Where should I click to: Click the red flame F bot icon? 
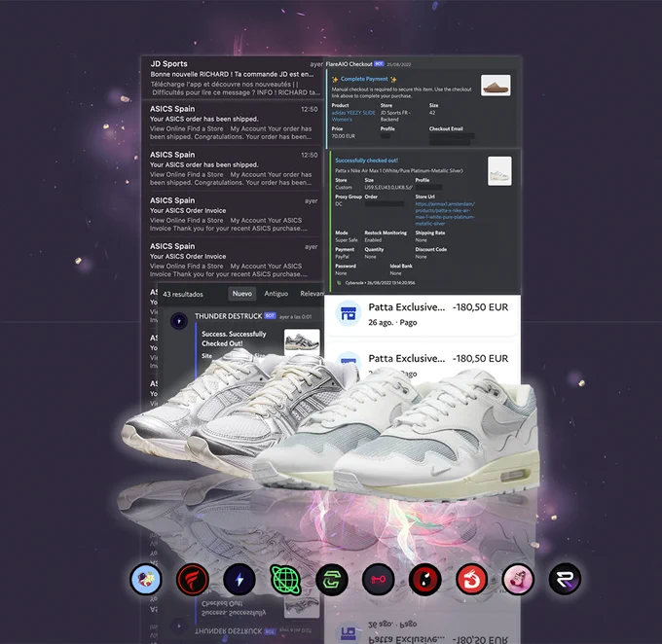193,579
